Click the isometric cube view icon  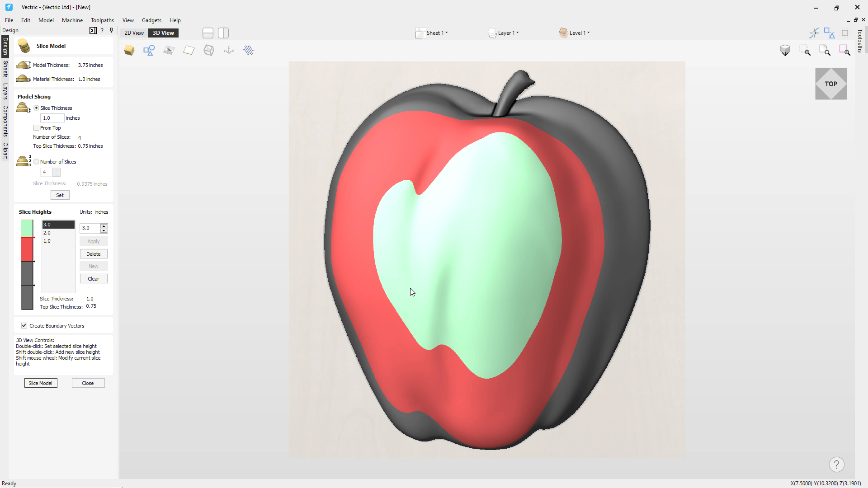point(785,50)
